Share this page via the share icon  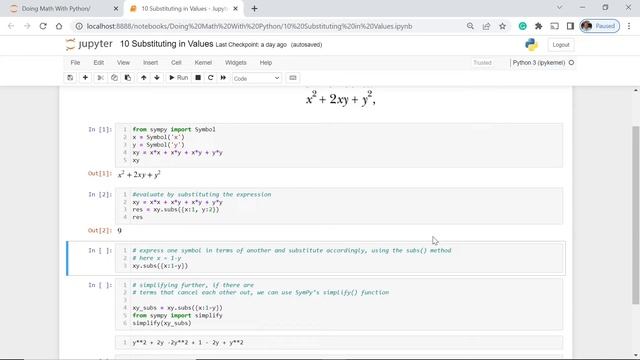(x=486, y=26)
